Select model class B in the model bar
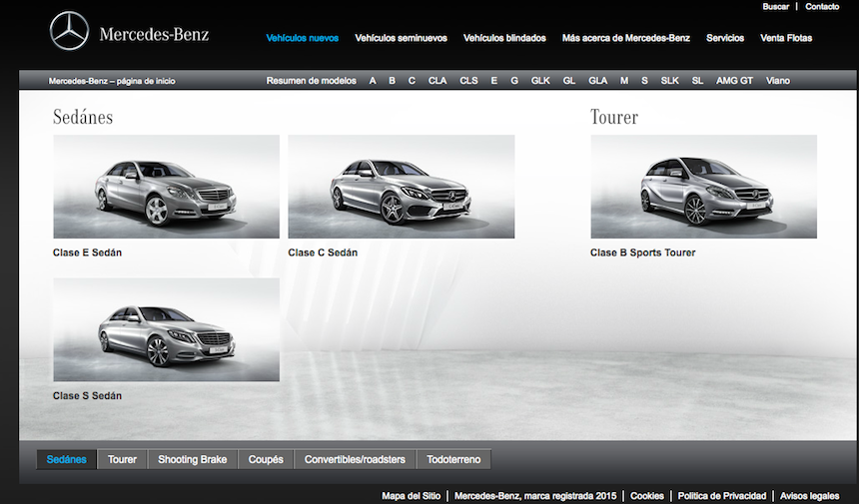Screen dimensions: 859x504 click(x=392, y=81)
